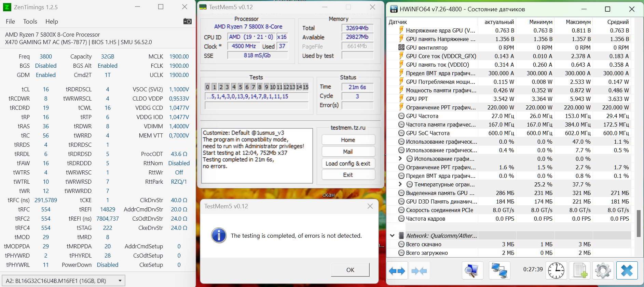Screen dimensions: 644x287
Task: Click the Clock field showing 4500 MHz
Action: pos(244,46)
